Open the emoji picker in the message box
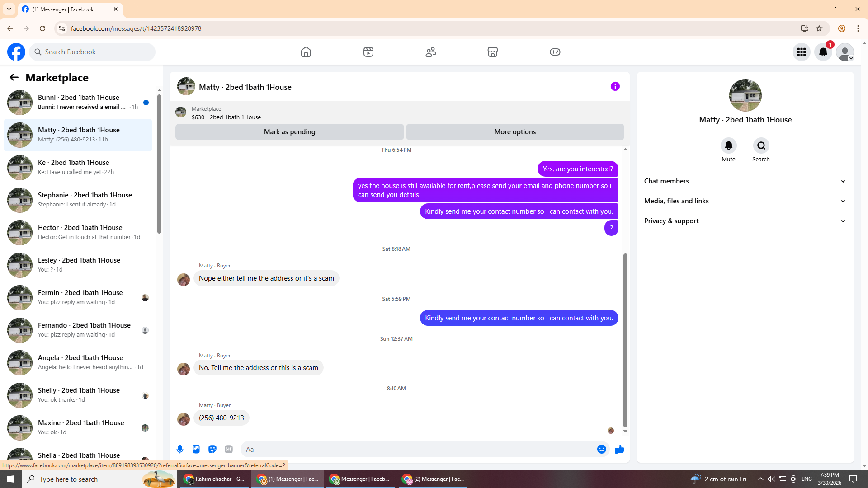The height and width of the screenshot is (488, 868). (601, 449)
